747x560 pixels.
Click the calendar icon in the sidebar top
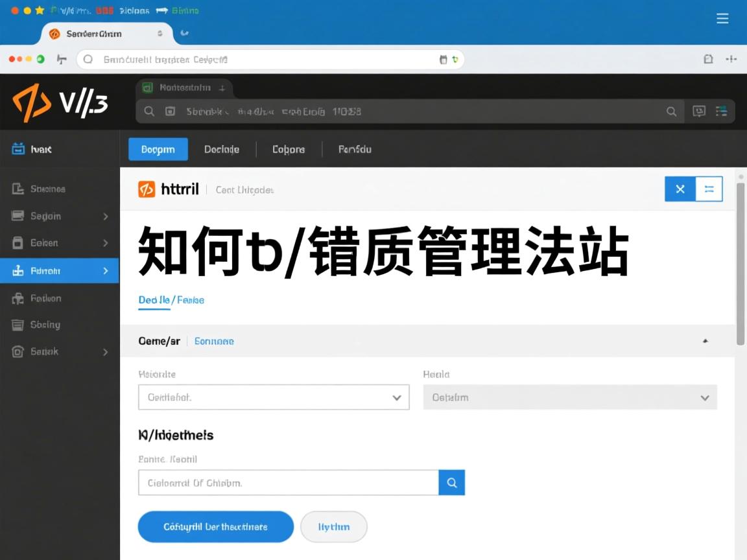coord(18,148)
